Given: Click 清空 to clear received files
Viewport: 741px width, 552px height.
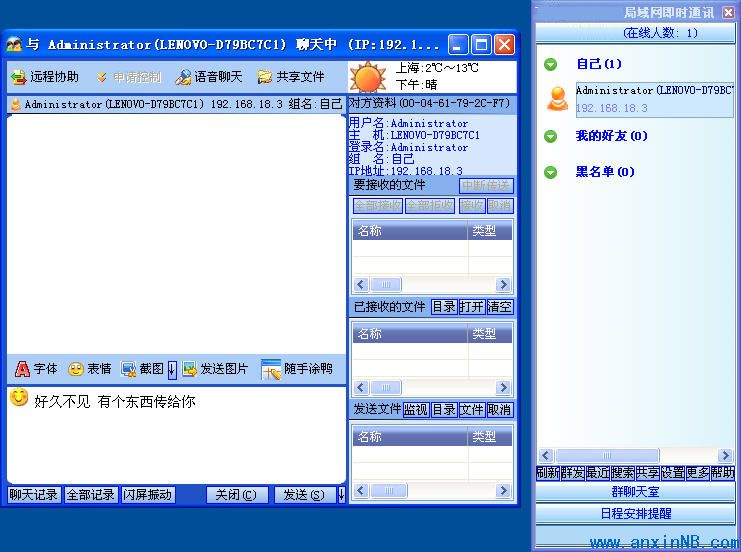Looking at the screenshot, I should pos(500,307).
